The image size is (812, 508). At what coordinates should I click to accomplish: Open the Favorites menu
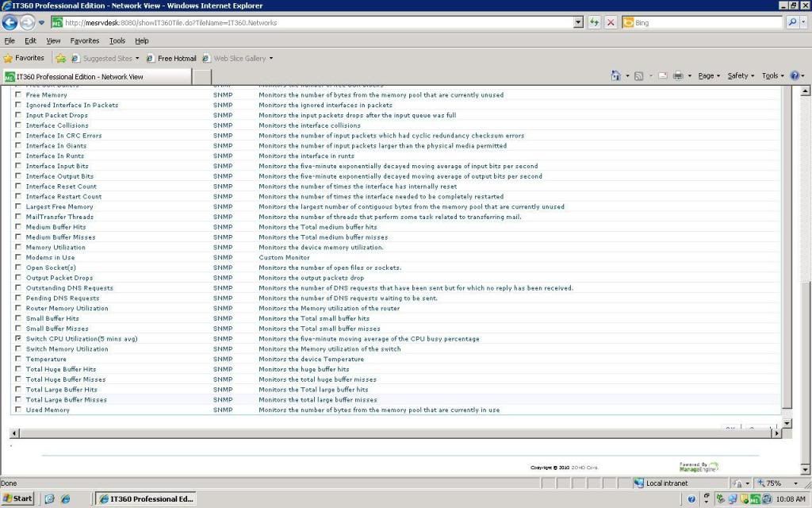(84, 40)
